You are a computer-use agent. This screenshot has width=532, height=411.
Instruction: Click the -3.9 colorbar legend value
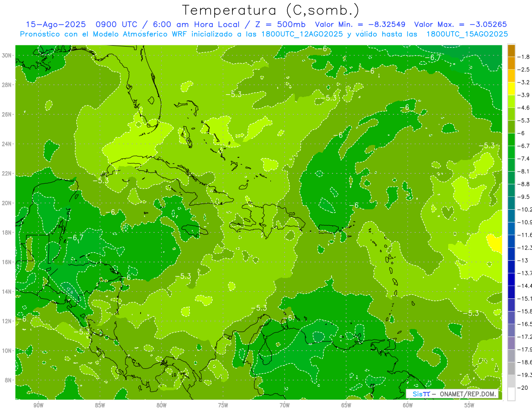pos(524,95)
